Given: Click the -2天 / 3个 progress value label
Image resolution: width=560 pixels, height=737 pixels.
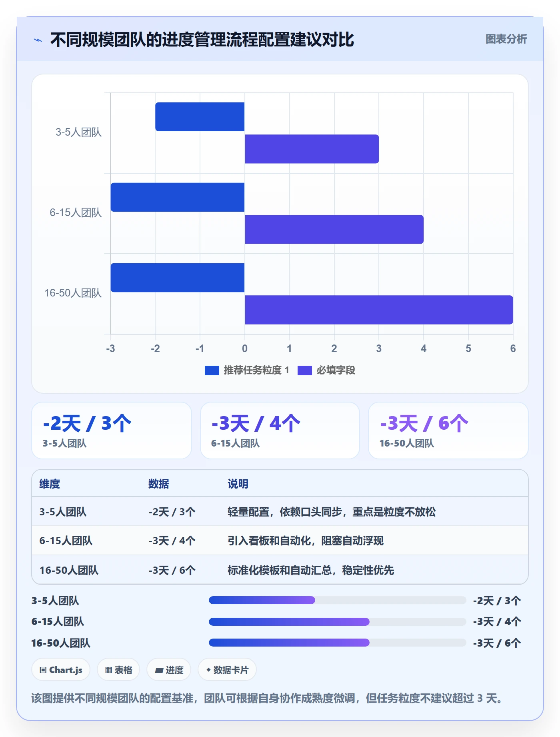Looking at the screenshot, I should coord(497,601).
